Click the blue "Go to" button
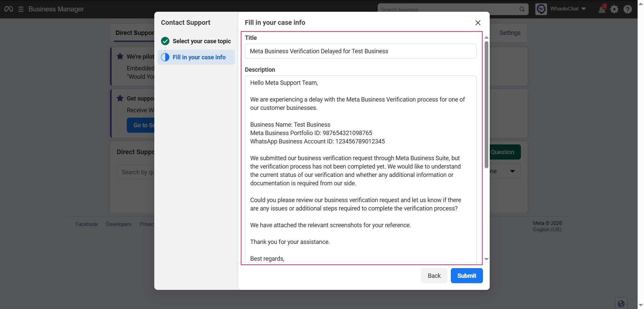 141,125
